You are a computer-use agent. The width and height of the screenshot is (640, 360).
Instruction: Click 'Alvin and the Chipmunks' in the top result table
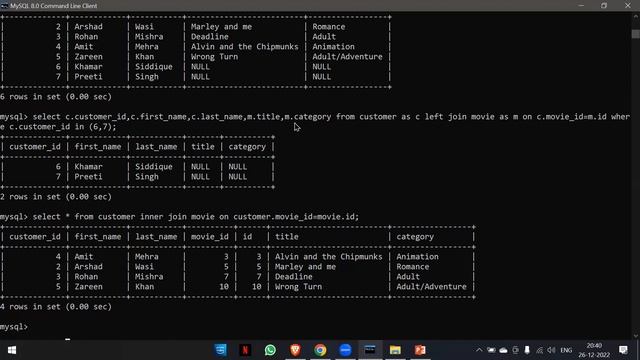coord(244,47)
